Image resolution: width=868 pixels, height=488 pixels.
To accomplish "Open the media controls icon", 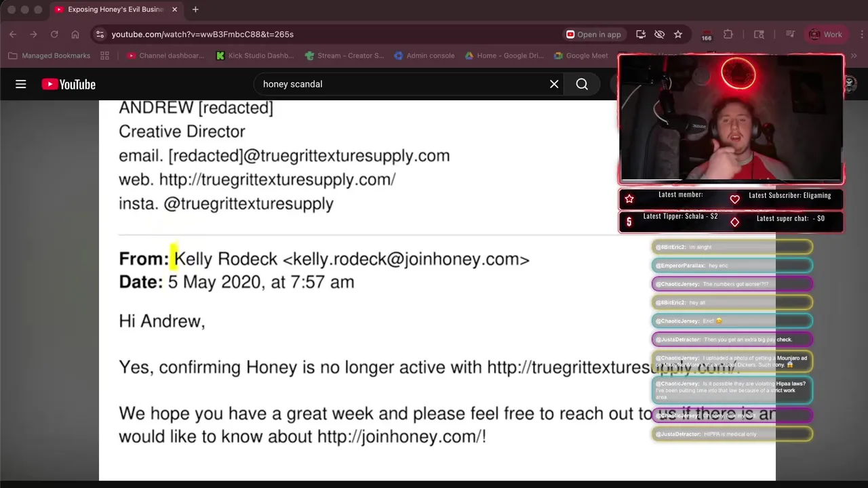I will tap(790, 34).
